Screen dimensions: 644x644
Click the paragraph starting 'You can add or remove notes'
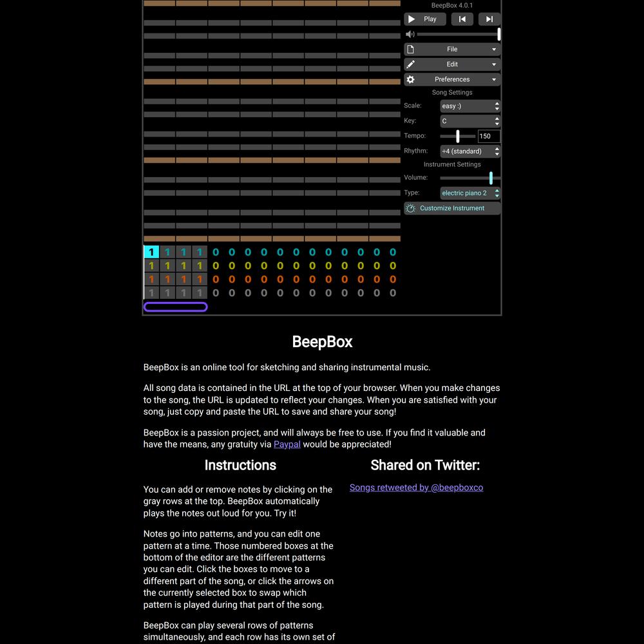click(238, 501)
